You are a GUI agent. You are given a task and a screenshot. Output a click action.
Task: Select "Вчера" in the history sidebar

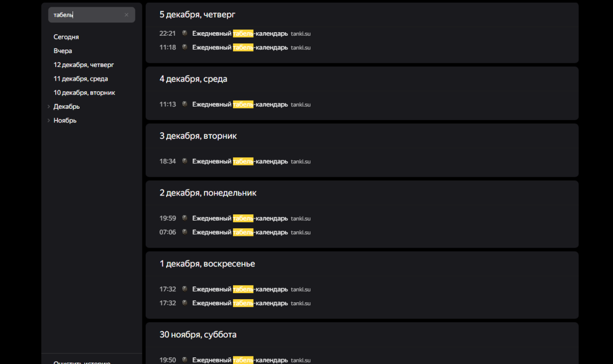(63, 51)
